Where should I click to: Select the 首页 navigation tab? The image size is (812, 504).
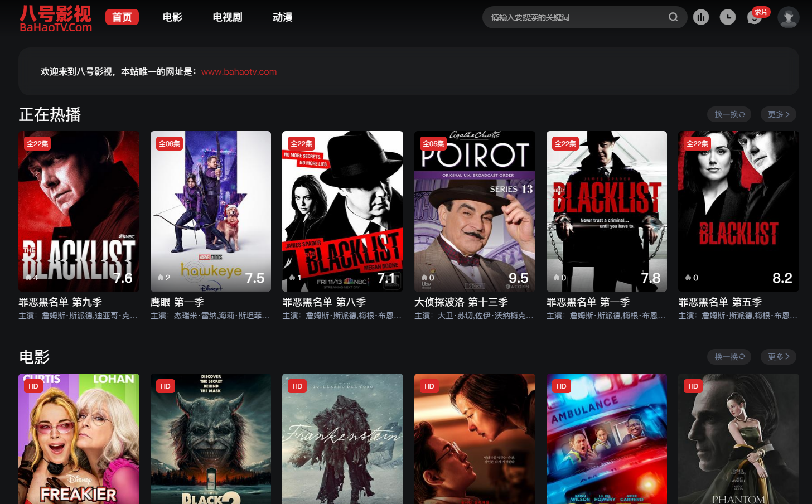tap(122, 17)
